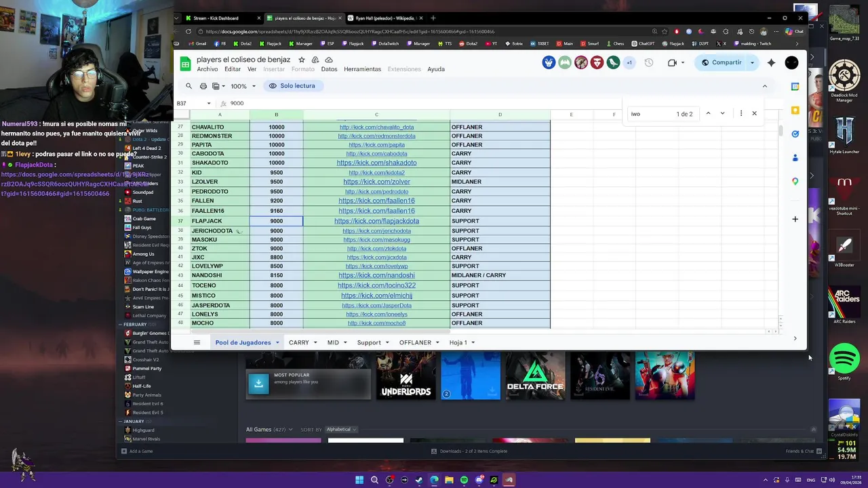868x488 pixels.
Task: Click the Gemini sparkle icon
Action: 771,62
